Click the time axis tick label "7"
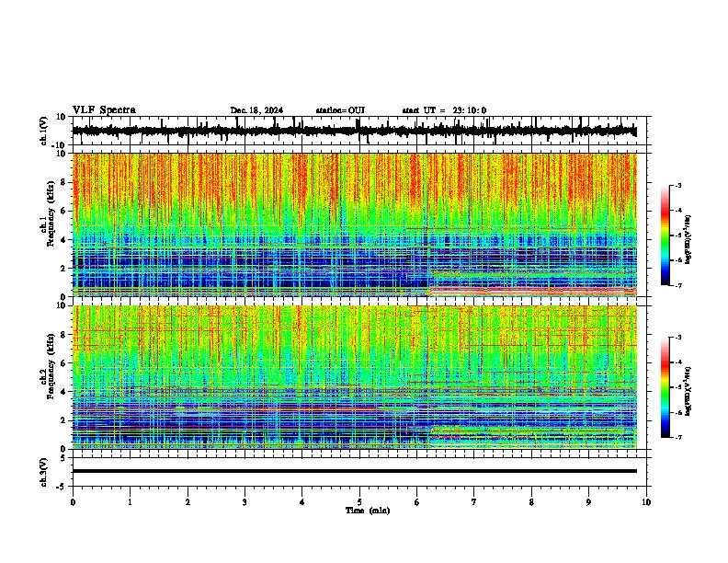Screen dimensions: 728x563 [474, 502]
